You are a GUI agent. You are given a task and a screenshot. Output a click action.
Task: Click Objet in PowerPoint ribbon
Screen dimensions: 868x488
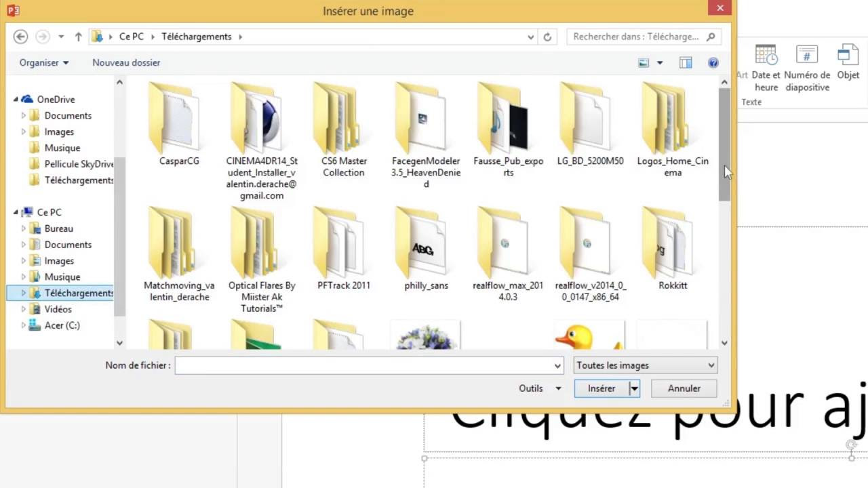tap(848, 63)
